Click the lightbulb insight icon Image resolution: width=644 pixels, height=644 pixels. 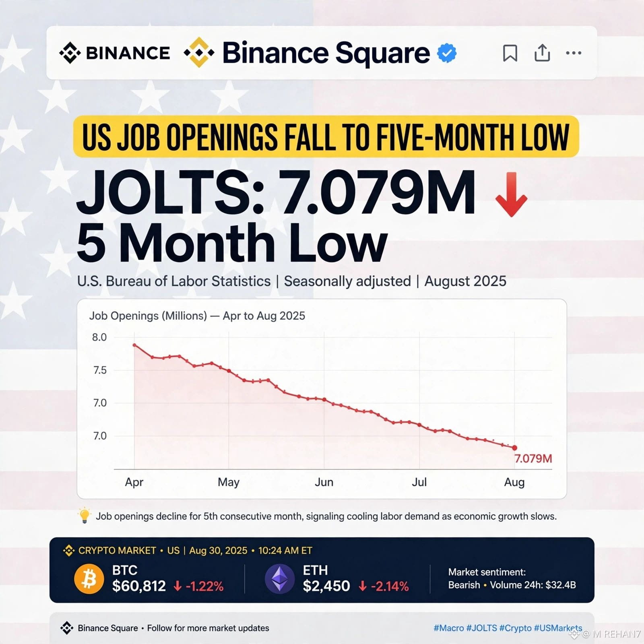pos(84,516)
